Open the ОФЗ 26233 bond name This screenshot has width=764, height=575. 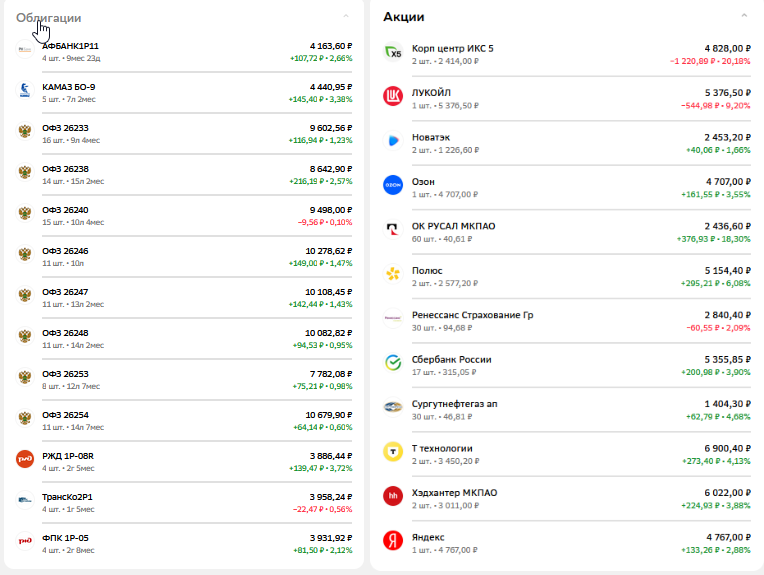pos(65,128)
